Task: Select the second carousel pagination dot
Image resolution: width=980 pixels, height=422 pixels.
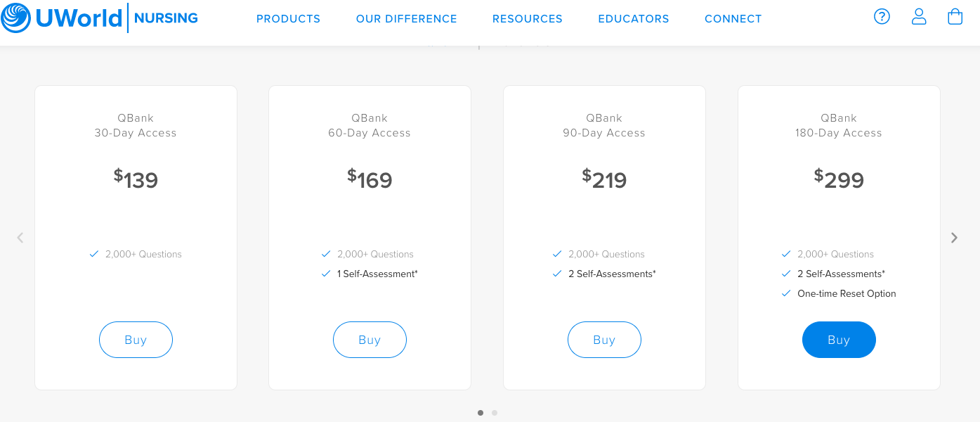Action: pos(494,413)
